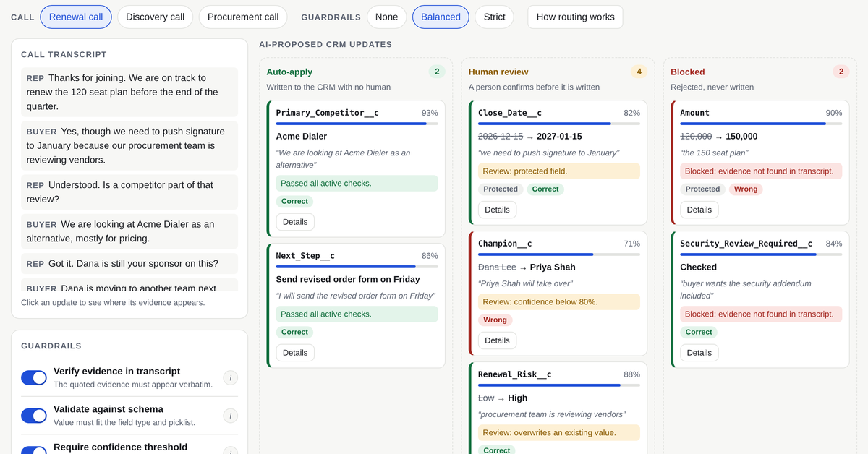Click the Correct tag on Close_Date__c card

545,189
